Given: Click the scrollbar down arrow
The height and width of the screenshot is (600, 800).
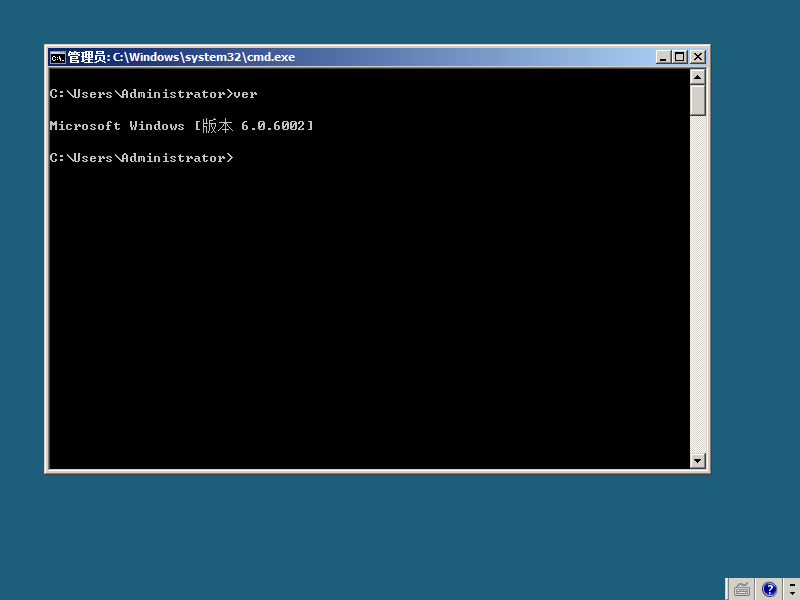Looking at the screenshot, I should point(698,460).
